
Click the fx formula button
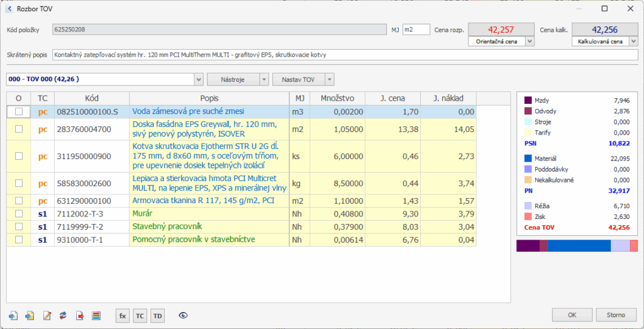[x=123, y=315]
